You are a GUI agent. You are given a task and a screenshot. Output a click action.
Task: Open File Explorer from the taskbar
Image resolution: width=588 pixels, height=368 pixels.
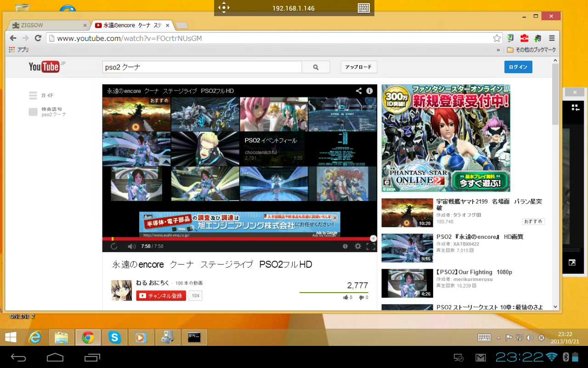tap(62, 338)
